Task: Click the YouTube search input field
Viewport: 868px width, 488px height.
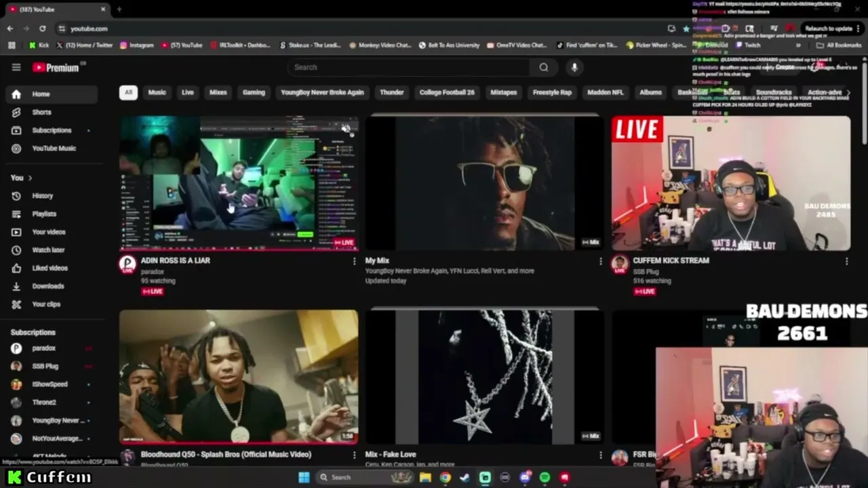Action: click(410, 67)
